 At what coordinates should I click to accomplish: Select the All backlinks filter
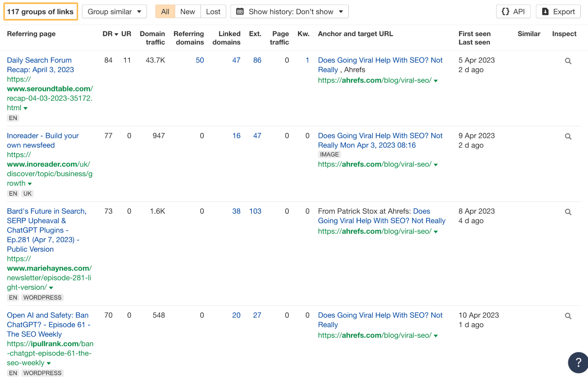click(165, 11)
